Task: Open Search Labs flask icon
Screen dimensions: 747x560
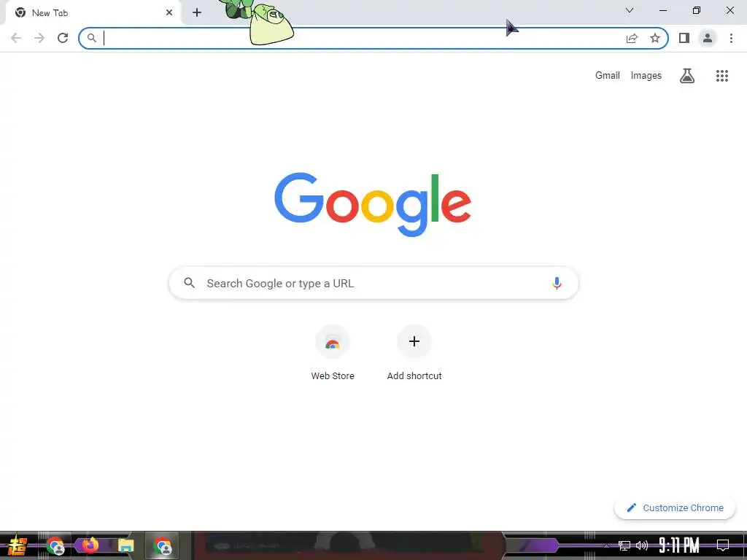Action: tap(687, 76)
